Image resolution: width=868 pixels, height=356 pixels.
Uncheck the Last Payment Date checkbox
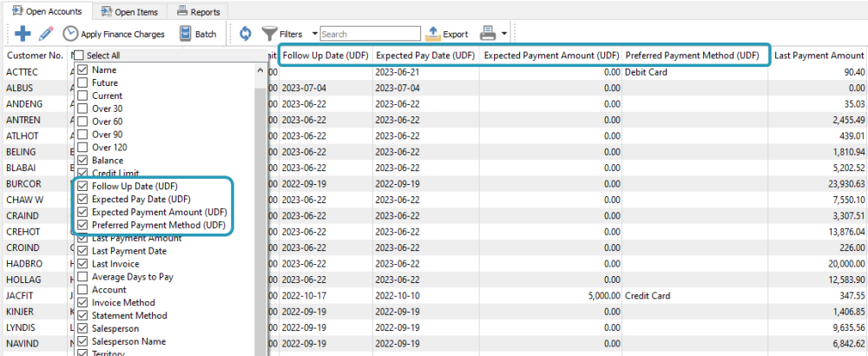click(82, 251)
